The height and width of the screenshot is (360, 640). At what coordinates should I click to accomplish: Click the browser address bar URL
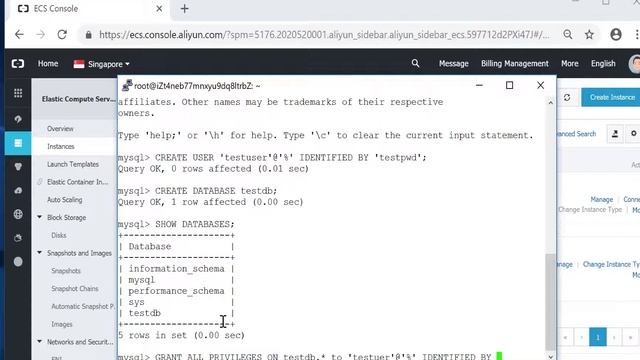point(324,35)
